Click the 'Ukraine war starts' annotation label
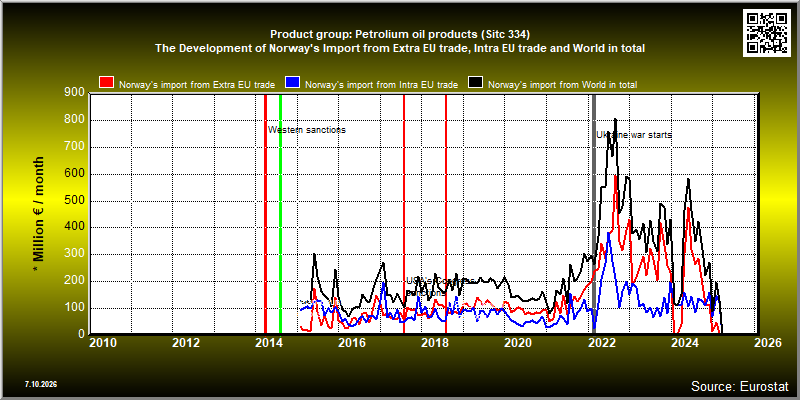800x400 pixels. [x=634, y=135]
